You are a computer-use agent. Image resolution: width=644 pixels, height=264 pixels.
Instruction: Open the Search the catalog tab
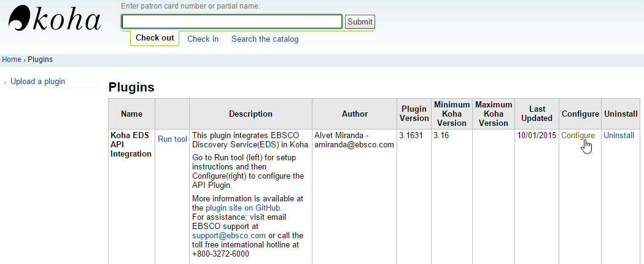[x=265, y=39]
